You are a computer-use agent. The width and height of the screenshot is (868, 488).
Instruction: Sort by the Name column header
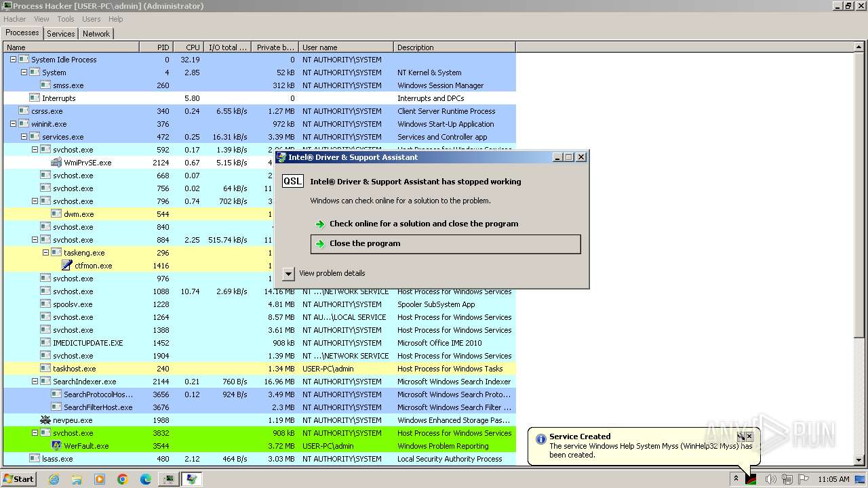[x=71, y=47]
